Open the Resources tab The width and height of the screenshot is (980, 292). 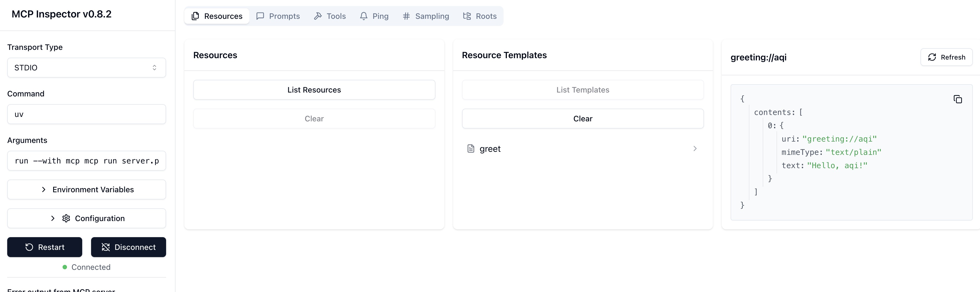tap(217, 16)
